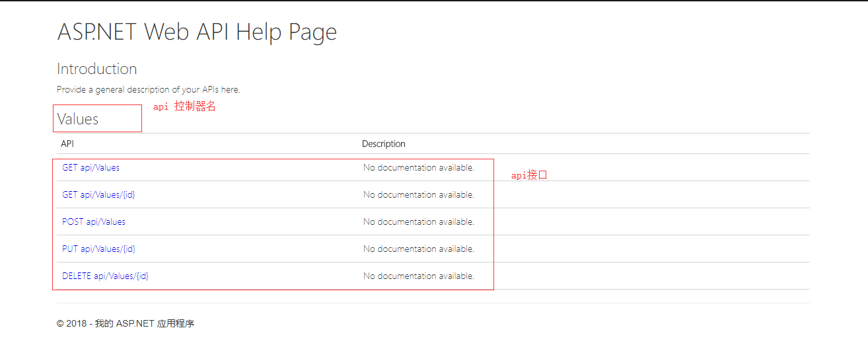This screenshot has width=868, height=363.
Task: Select the description text for PUT api/Values/{id}
Action: tap(419, 249)
